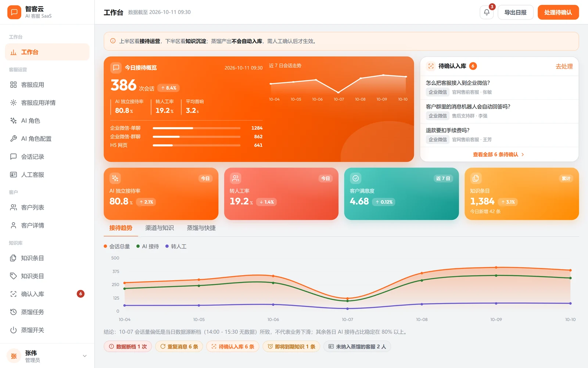Open the notification bell
Screen dimensions: 588x368
coord(487,12)
